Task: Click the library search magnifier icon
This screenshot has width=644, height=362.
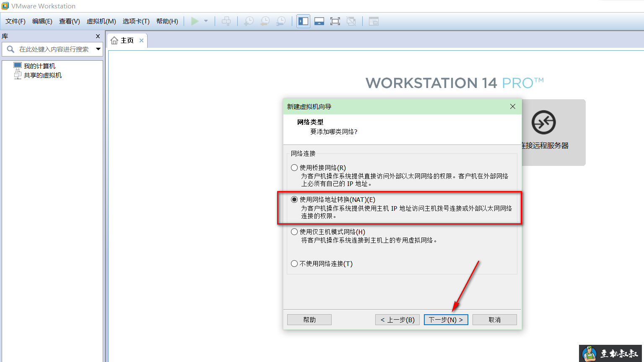Action: pos(10,49)
